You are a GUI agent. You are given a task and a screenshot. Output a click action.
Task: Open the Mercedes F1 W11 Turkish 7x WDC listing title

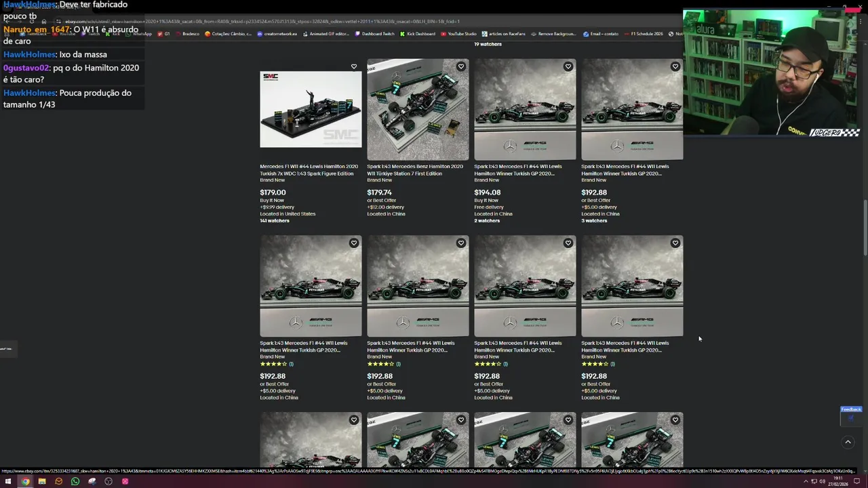click(309, 170)
